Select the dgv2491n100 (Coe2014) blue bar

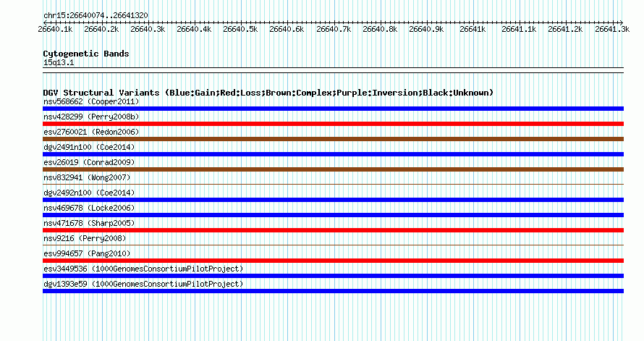pyautogui.click(x=333, y=154)
